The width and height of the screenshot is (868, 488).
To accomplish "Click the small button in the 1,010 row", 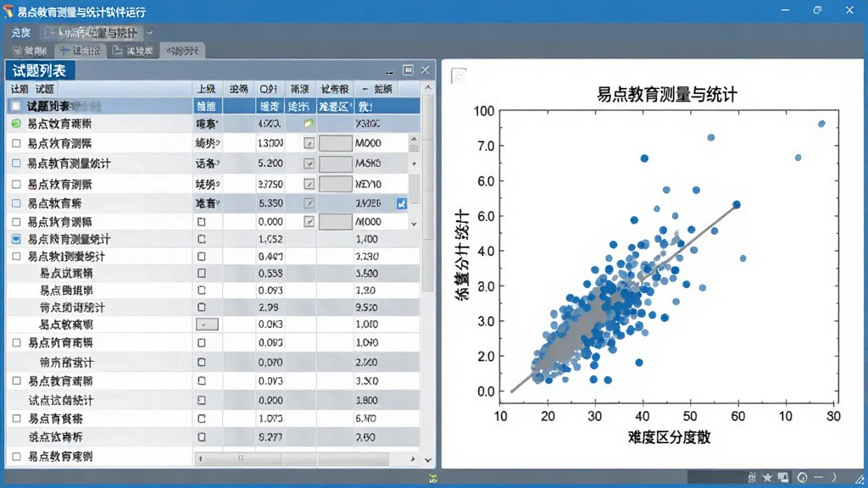I will (x=207, y=324).
